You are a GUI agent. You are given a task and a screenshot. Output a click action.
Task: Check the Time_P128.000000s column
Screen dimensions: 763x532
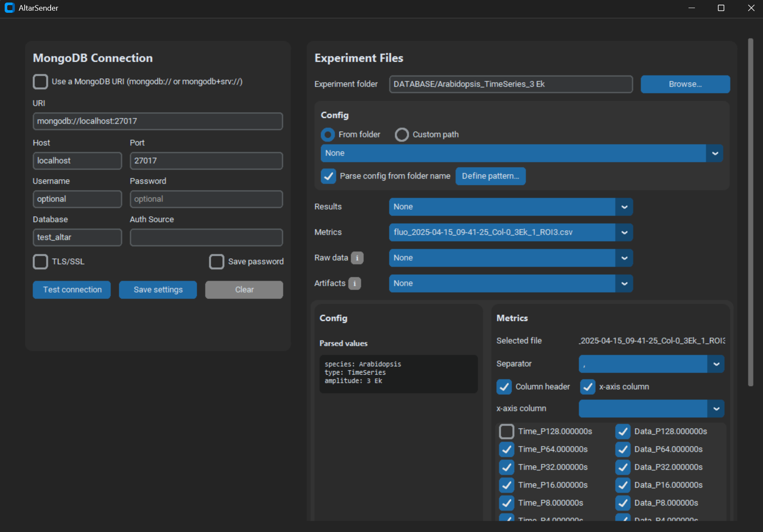pyautogui.click(x=506, y=431)
